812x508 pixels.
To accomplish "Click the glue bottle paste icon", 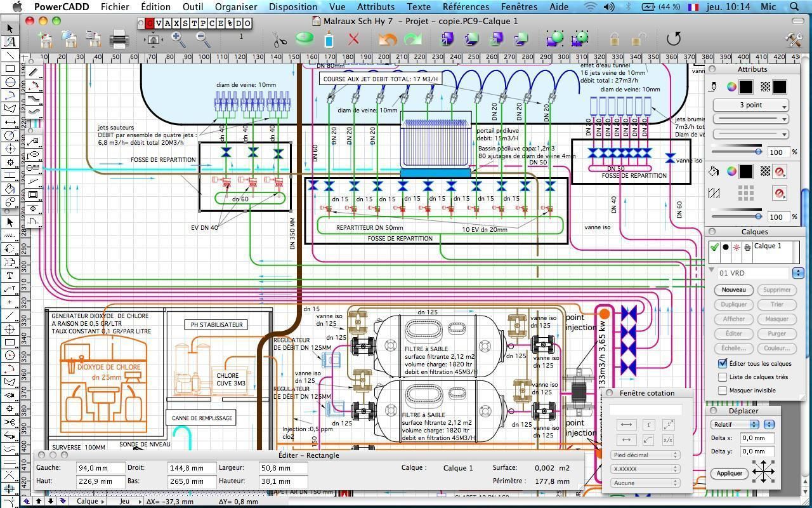I will click(329, 39).
